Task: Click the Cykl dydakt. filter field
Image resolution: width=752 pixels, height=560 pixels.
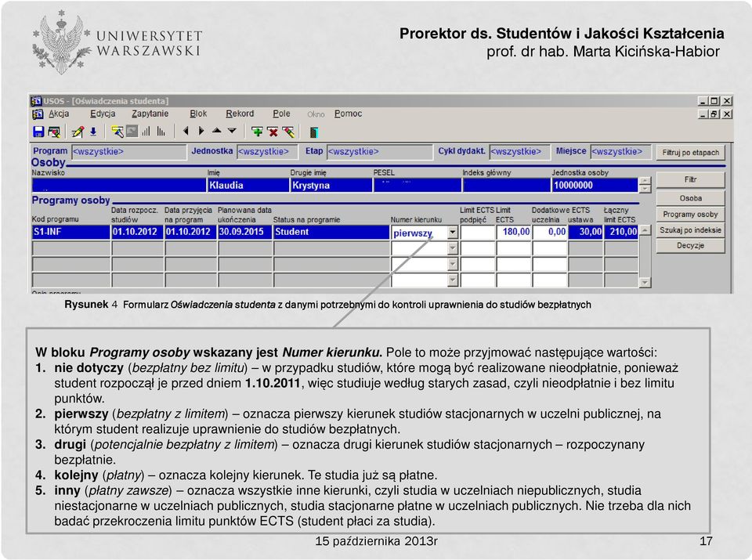Action: [x=520, y=152]
